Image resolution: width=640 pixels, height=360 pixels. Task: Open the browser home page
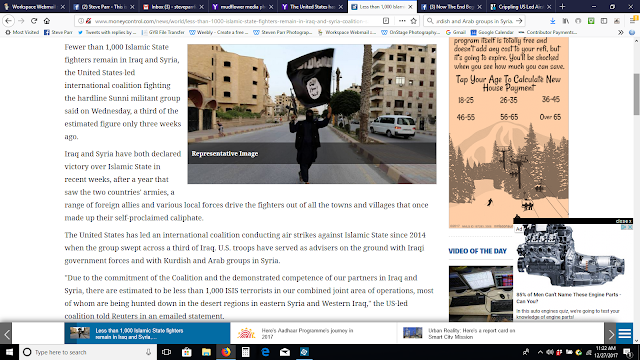[47, 20]
